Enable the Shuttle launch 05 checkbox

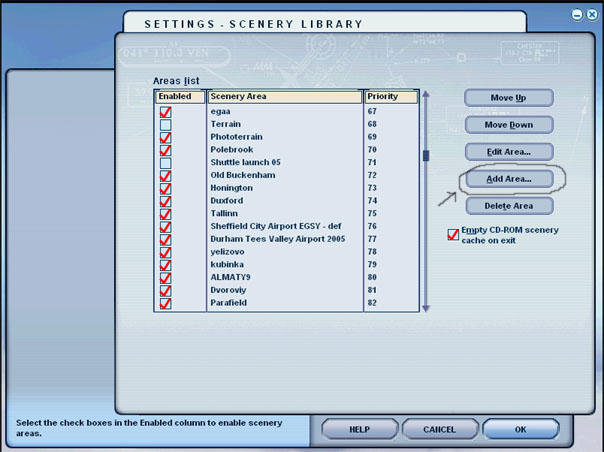pos(166,163)
